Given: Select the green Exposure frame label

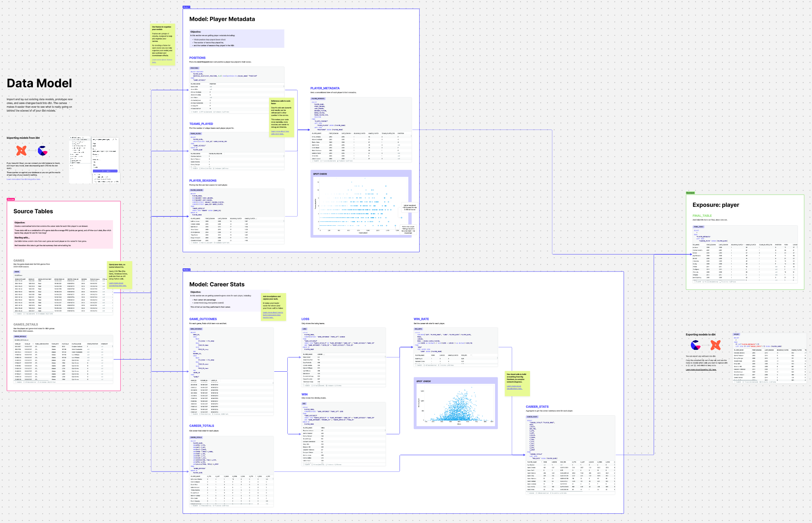Looking at the screenshot, I should pyautogui.click(x=690, y=193).
